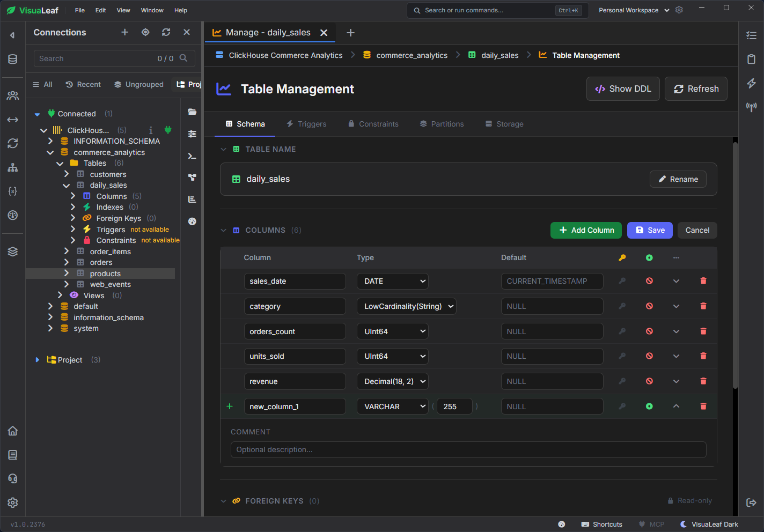The height and width of the screenshot is (532, 764).
Task: Toggle nullable for orders_count column
Action: click(x=649, y=331)
